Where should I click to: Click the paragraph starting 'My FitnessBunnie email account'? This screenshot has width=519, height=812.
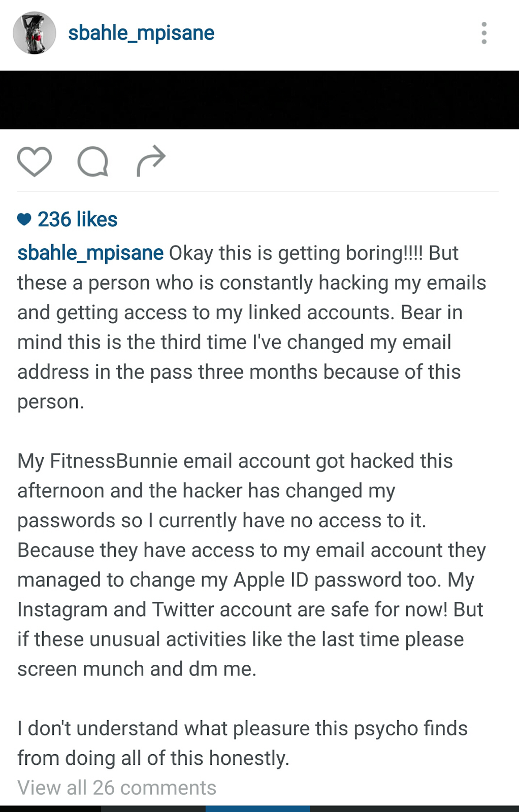point(252,565)
